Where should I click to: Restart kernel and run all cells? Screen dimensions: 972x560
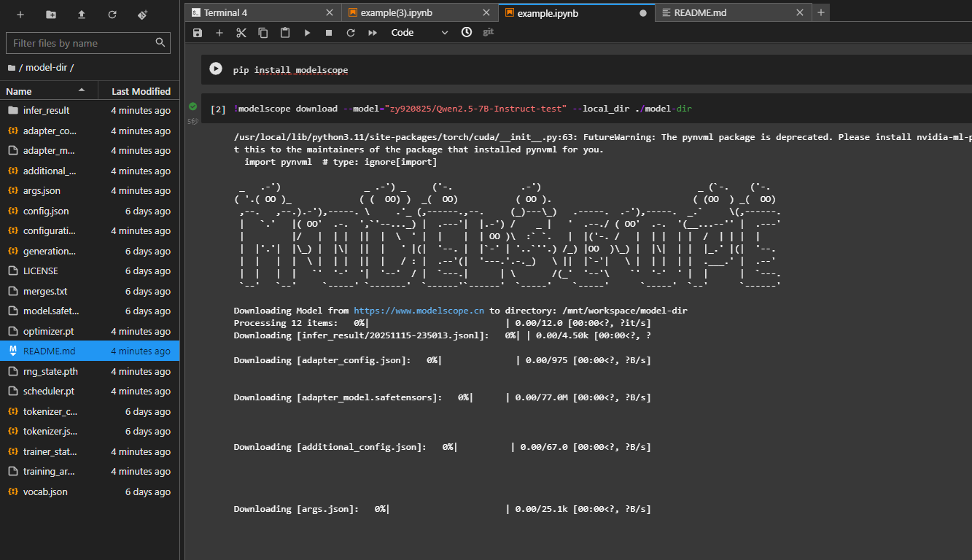pyautogui.click(x=373, y=33)
